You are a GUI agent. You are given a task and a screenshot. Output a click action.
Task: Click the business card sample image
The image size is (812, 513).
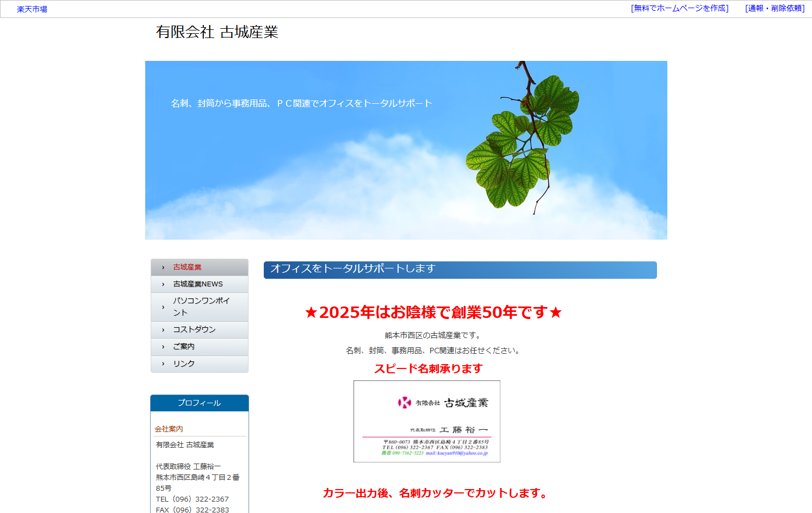[x=427, y=421]
